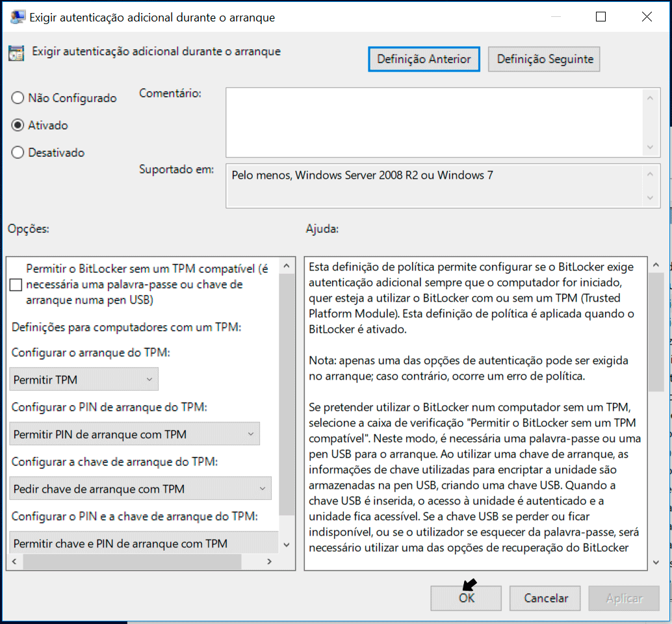Click the Configurar o arranque do TPM label
The height and width of the screenshot is (624, 672).
(x=91, y=352)
